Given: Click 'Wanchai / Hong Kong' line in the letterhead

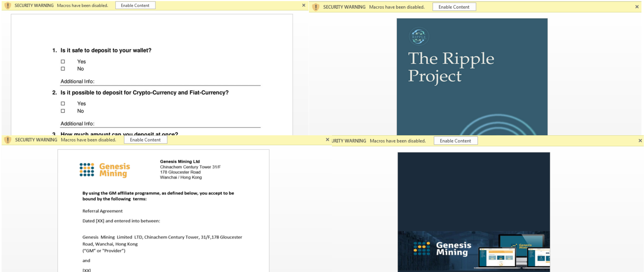Looking at the screenshot, I should [181, 177].
